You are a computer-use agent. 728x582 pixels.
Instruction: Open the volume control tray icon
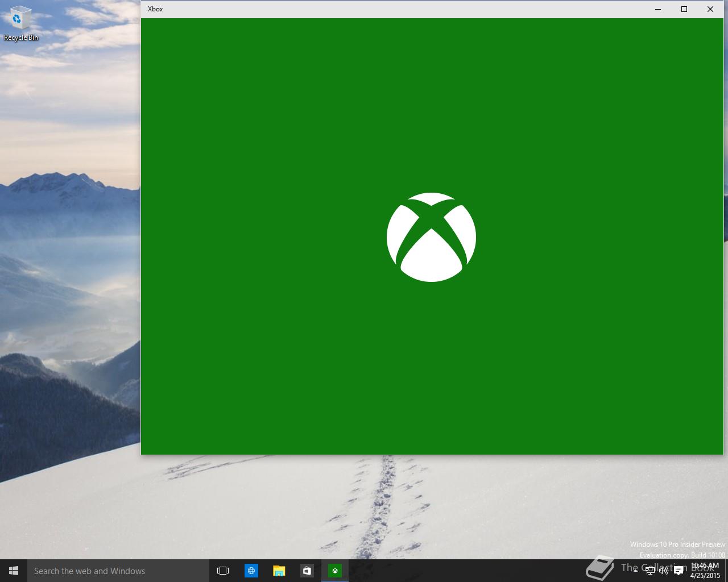tap(663, 571)
